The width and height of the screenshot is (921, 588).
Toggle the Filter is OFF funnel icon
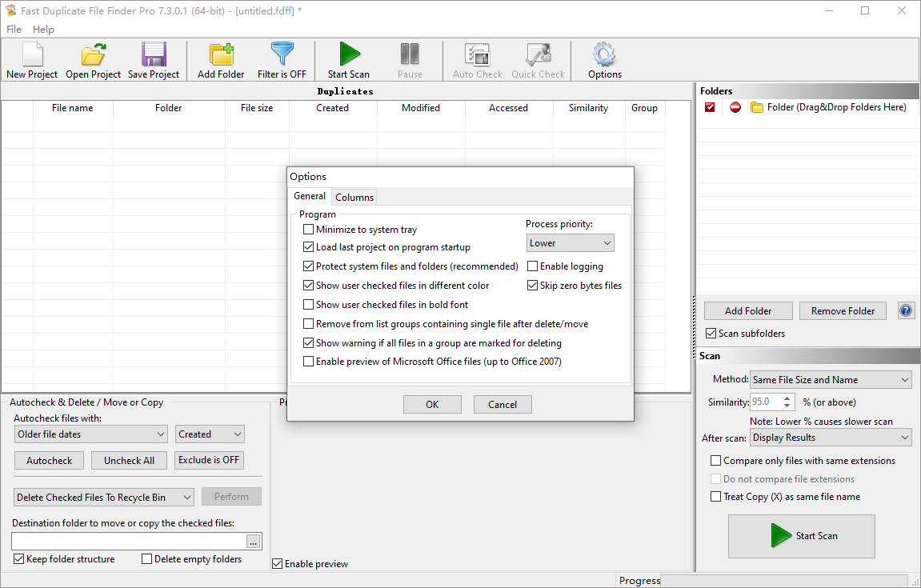(282, 54)
